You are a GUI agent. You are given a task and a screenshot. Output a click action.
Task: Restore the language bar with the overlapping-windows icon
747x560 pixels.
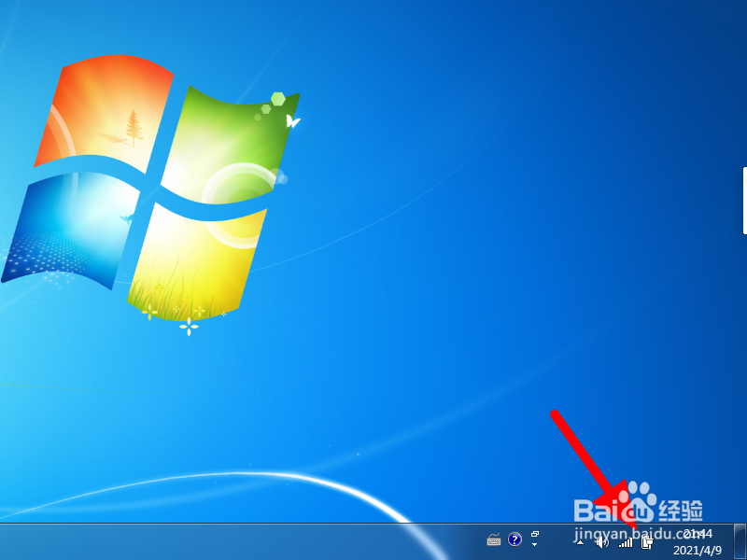[535, 534]
